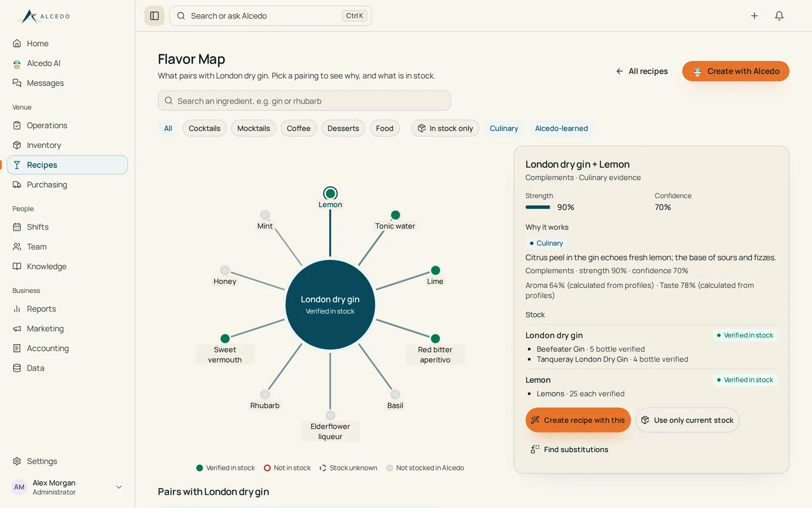
Task: Open Recipes in the sidebar
Action: 67,165
